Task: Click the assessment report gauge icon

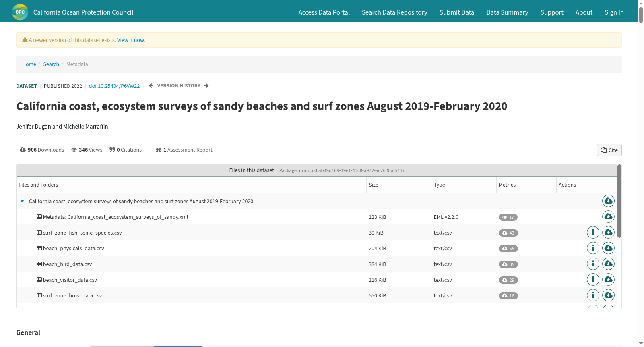Action: point(159,150)
